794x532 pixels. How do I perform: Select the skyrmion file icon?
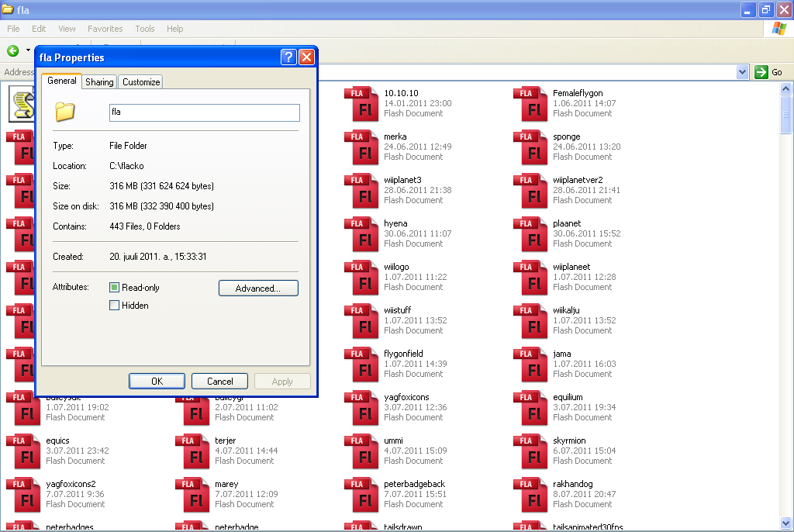coord(530,453)
